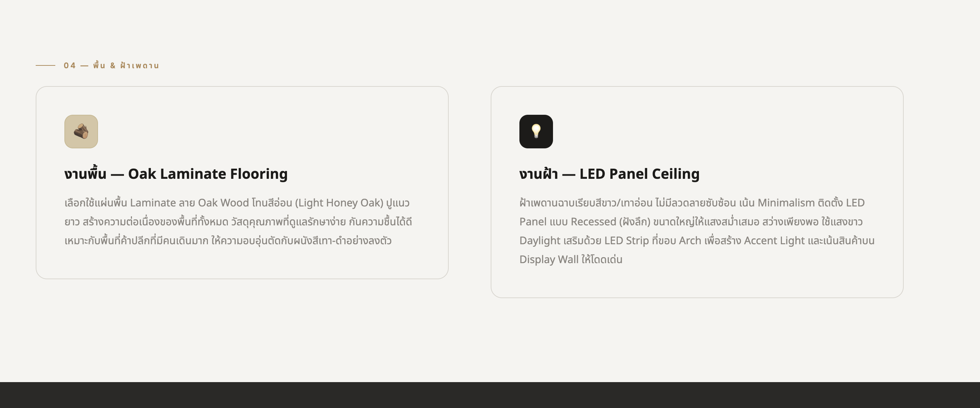Click "Oak Wood" in the flooring description

[x=223, y=203]
